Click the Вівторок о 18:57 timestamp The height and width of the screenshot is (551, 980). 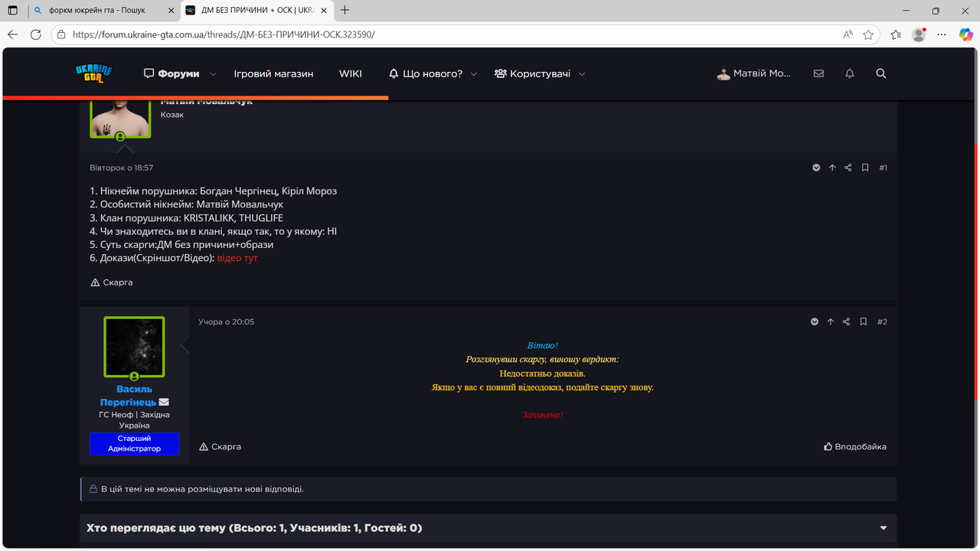click(122, 168)
